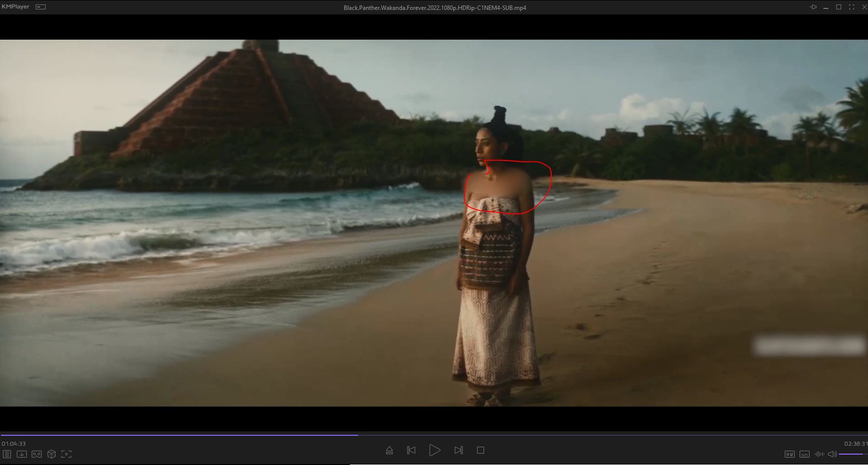Enter fullscreen mode from title bar
Image resolution: width=868 pixels, height=465 pixels.
(852, 7)
